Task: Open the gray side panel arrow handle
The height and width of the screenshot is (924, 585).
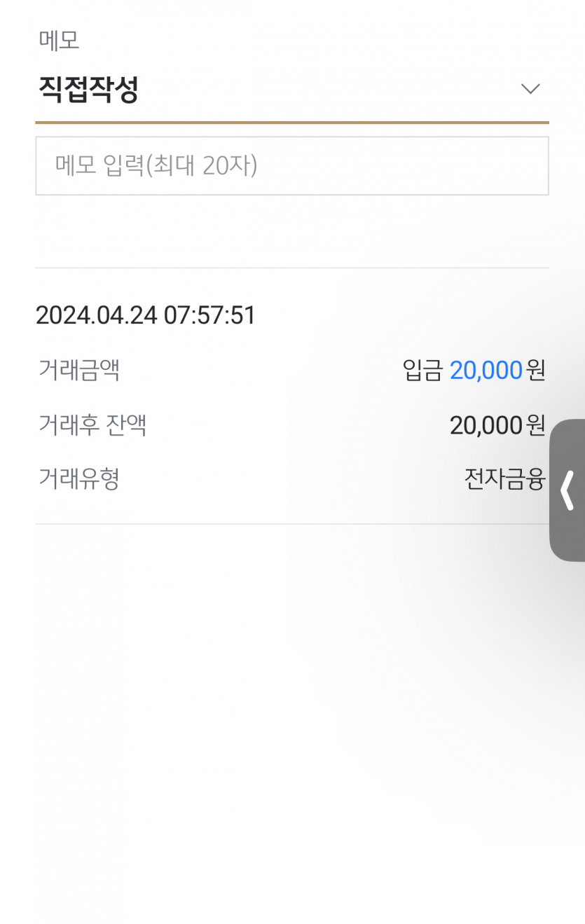Action: [567, 490]
